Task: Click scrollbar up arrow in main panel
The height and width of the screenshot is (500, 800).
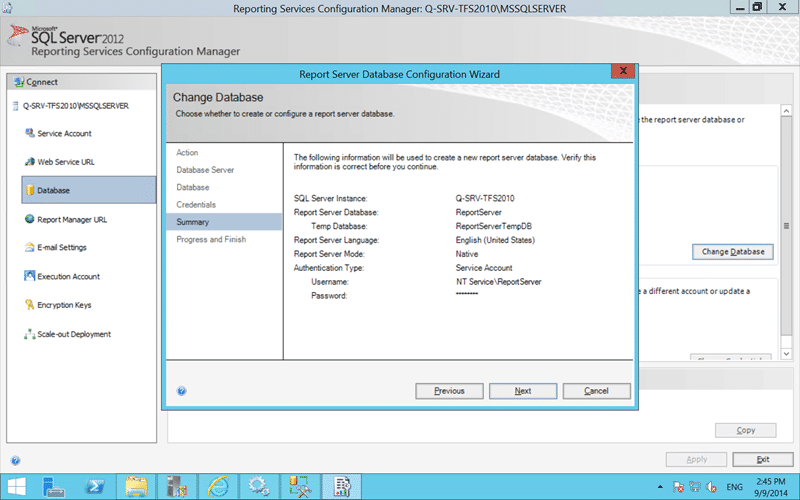Action: 786,111
